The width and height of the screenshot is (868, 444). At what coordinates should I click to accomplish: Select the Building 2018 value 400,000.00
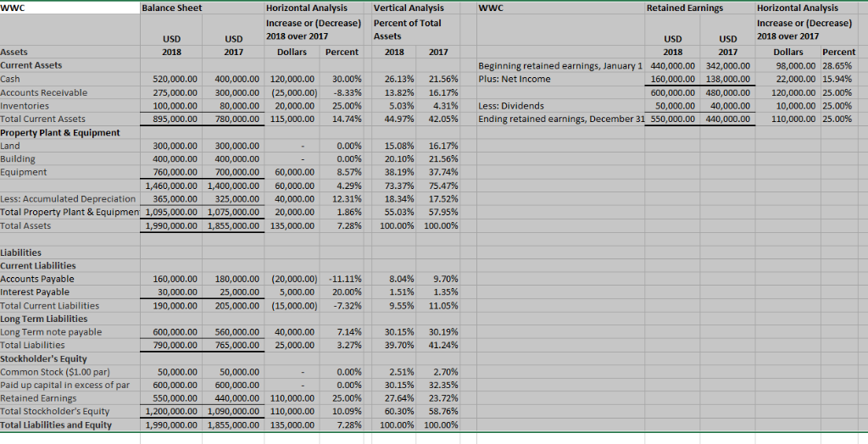(175, 159)
